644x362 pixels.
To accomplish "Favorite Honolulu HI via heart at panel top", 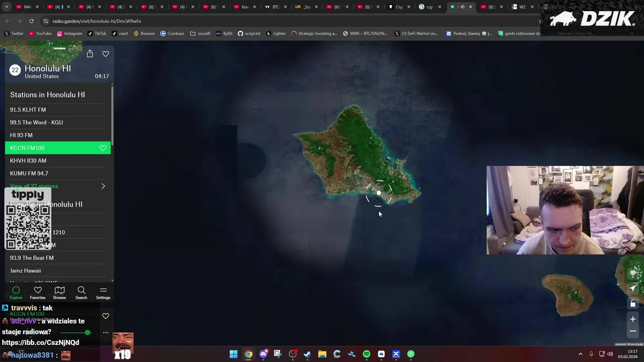I will pyautogui.click(x=106, y=54).
